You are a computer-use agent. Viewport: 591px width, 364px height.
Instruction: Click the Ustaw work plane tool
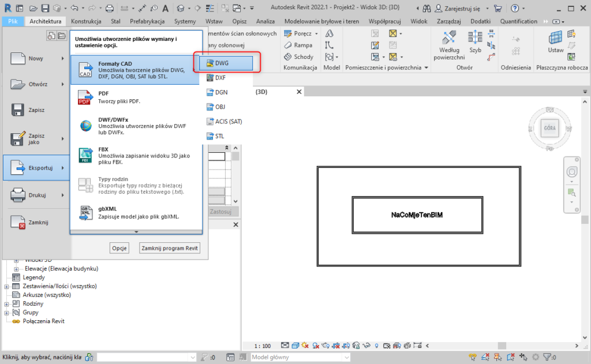coord(556,42)
